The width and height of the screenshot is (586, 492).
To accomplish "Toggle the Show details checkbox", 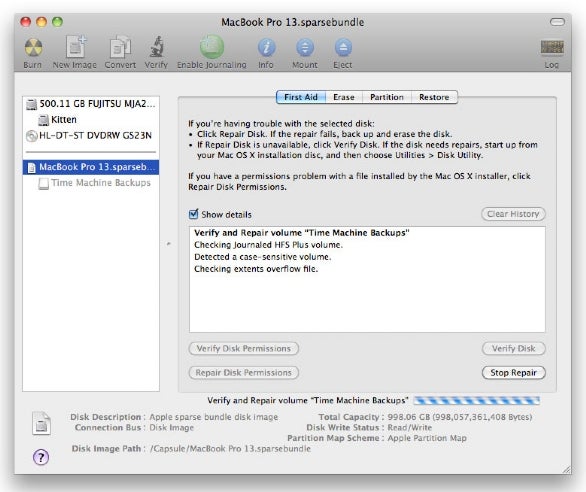I will tap(194, 214).
